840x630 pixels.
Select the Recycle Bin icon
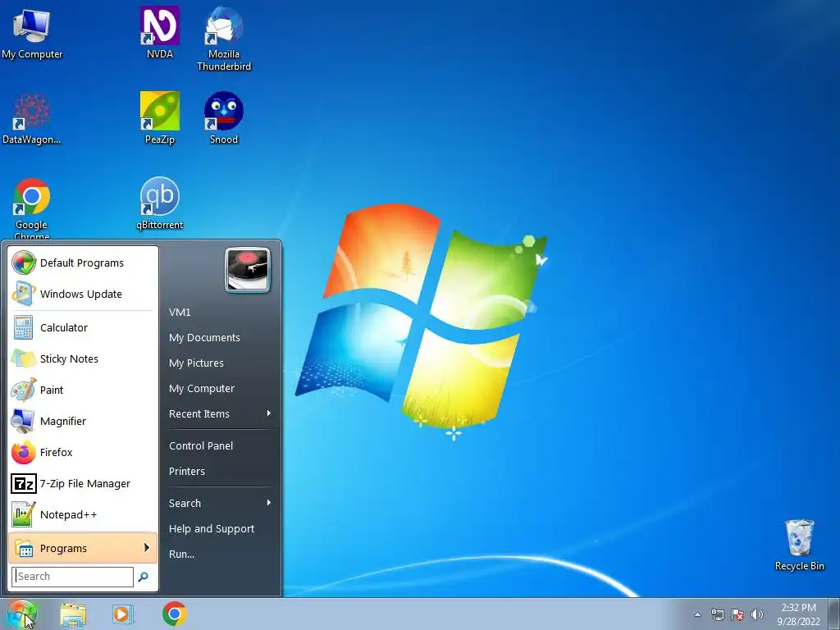click(799, 546)
